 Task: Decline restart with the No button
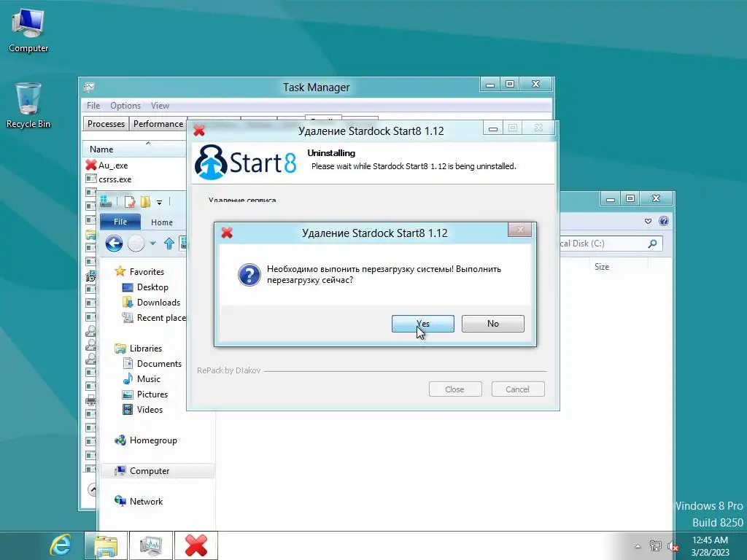[x=492, y=324]
